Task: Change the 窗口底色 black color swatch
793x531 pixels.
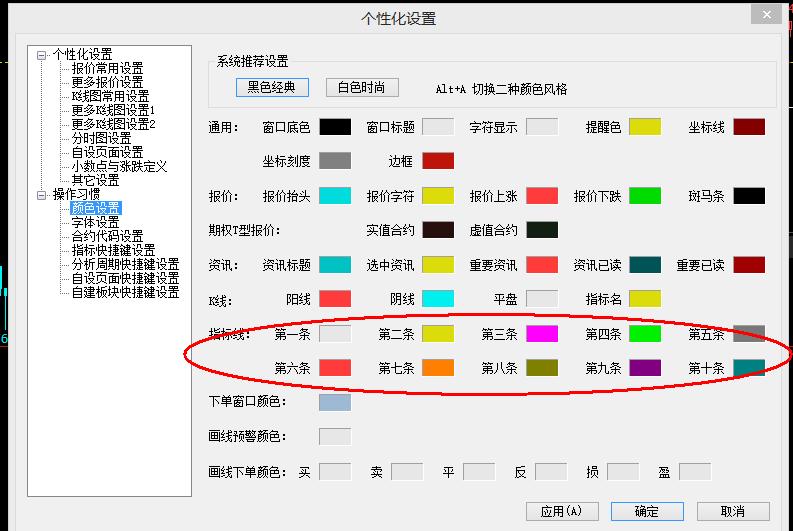Action: [335, 127]
